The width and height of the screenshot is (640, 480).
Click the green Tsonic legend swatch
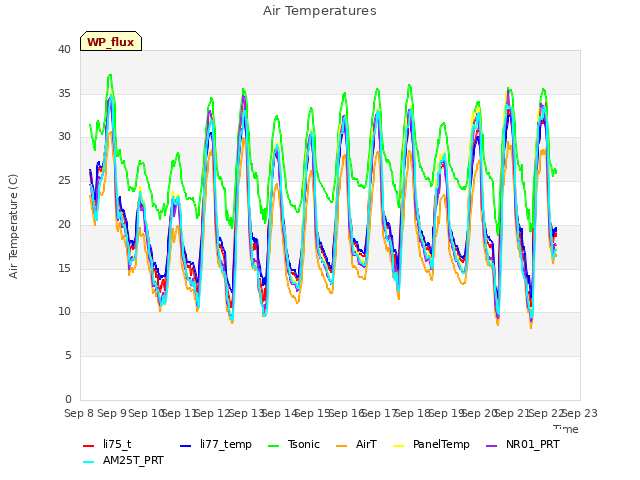[274, 446]
